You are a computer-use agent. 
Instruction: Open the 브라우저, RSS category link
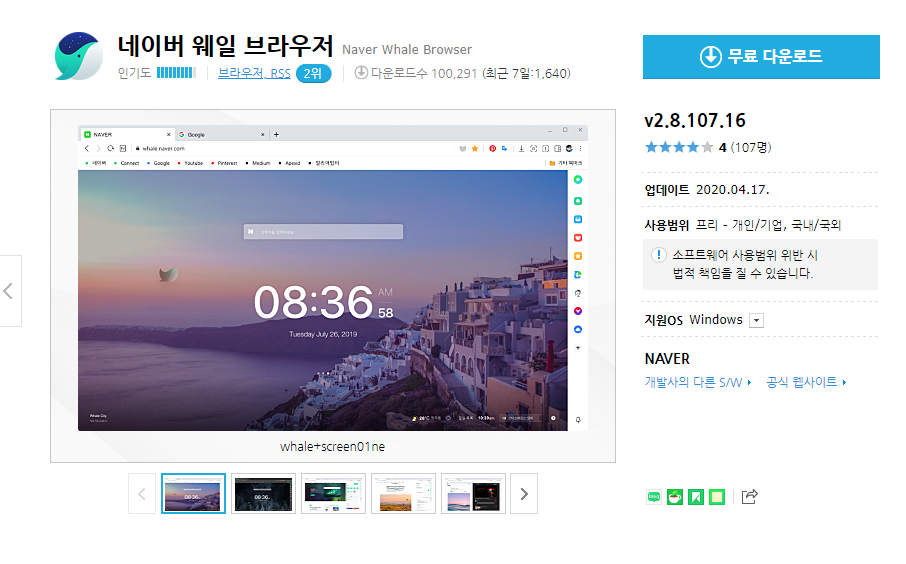click(254, 73)
